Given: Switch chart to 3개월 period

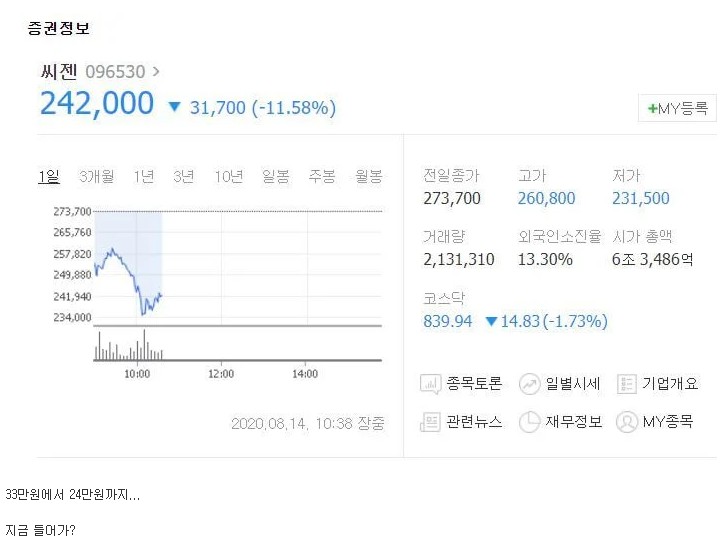Looking at the screenshot, I should (97, 176).
